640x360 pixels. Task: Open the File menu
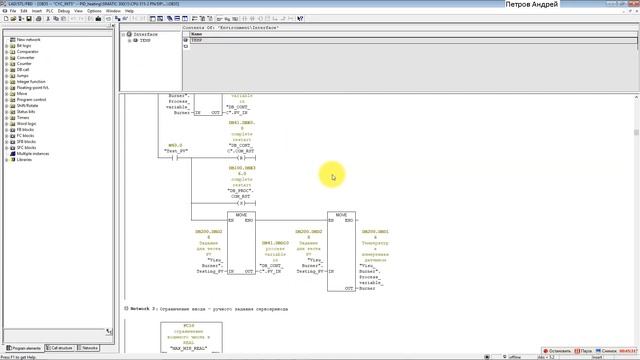tap(13, 11)
